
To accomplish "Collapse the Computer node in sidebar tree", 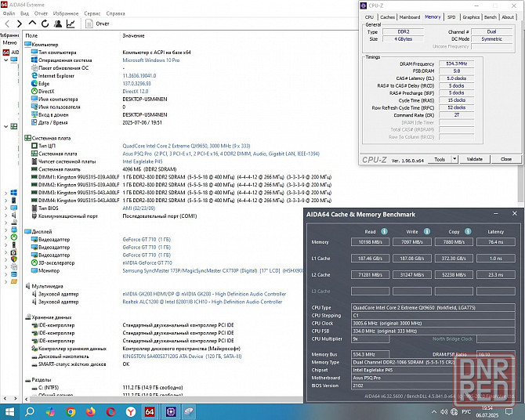I will point(5,60).
